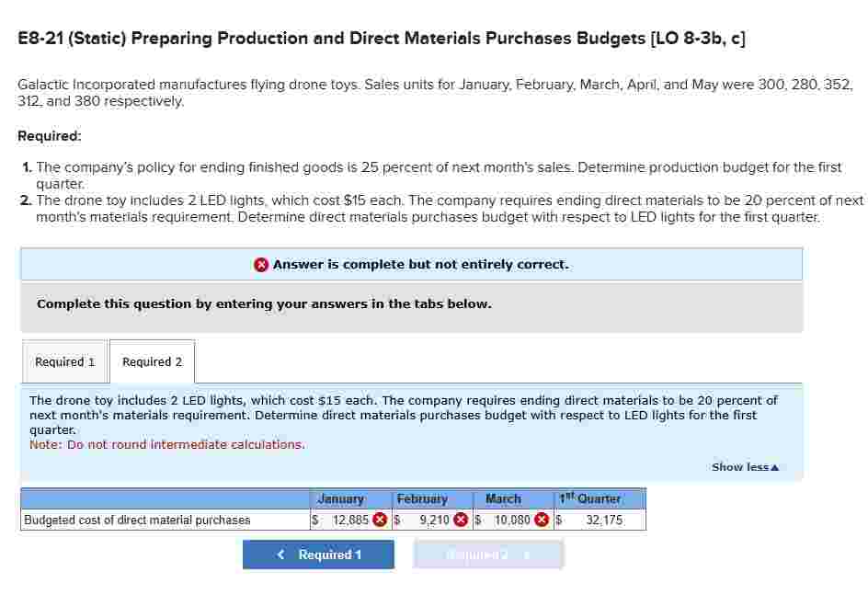Click the error icon beside February's answer
The width and height of the screenshot is (868, 595).
coord(459,520)
